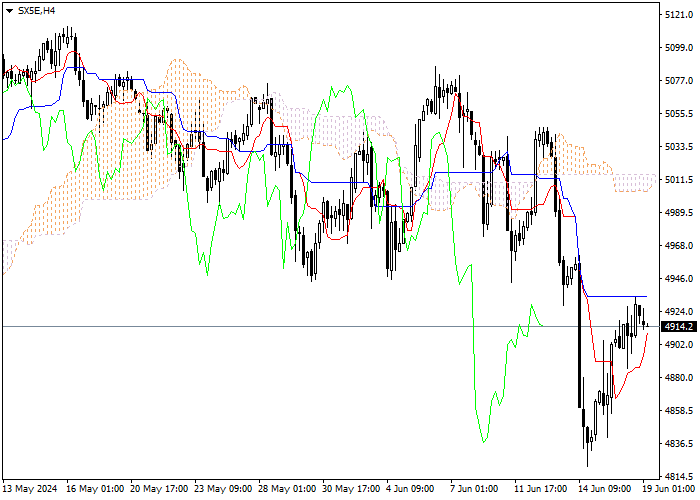The image size is (700, 500).
Task: Click the 5055.5 price axis label
Action: [679, 114]
